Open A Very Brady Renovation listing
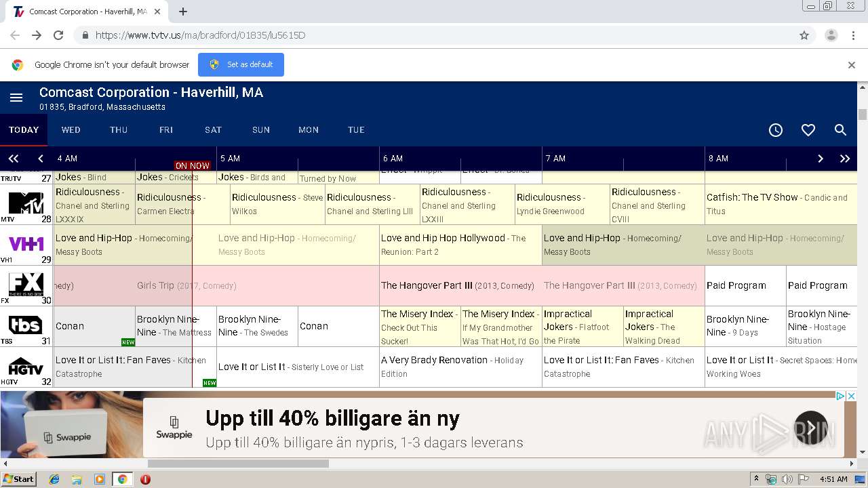868x488 pixels. (460, 367)
